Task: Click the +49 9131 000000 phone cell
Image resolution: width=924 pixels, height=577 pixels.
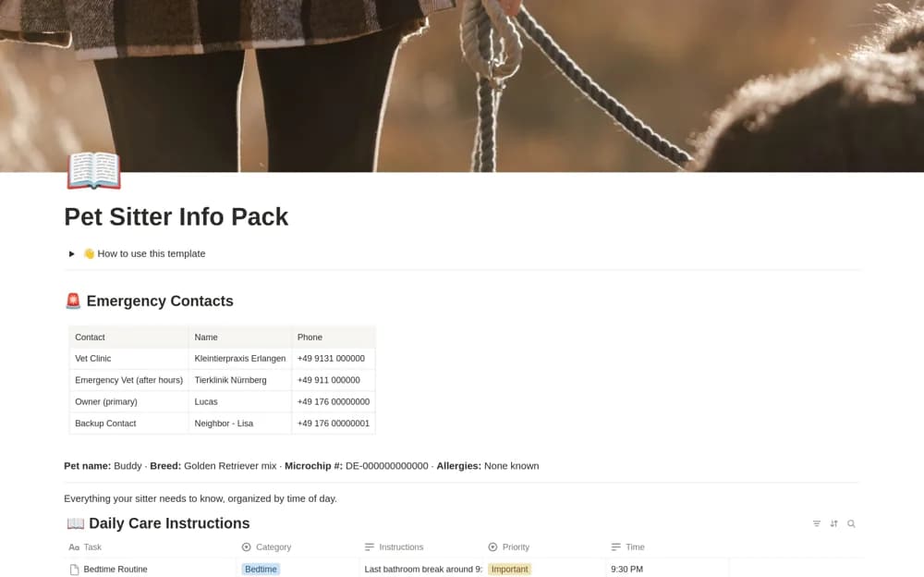Action: [334, 359]
